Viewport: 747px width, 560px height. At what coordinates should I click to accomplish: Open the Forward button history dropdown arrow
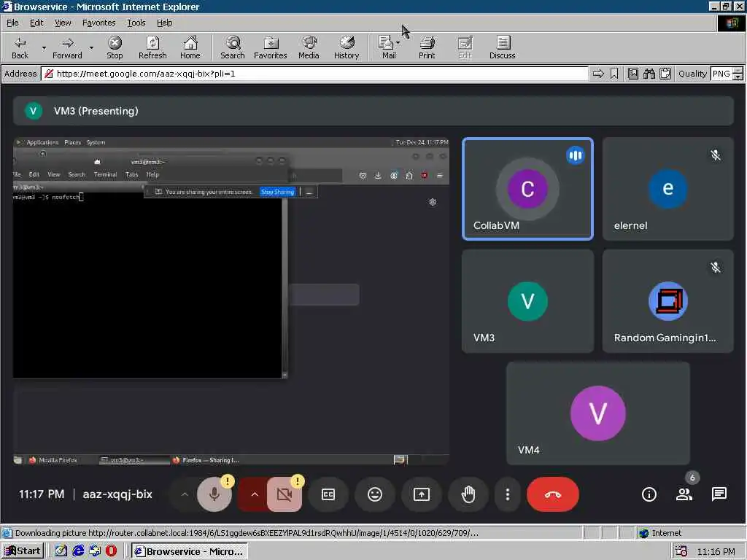click(x=91, y=47)
